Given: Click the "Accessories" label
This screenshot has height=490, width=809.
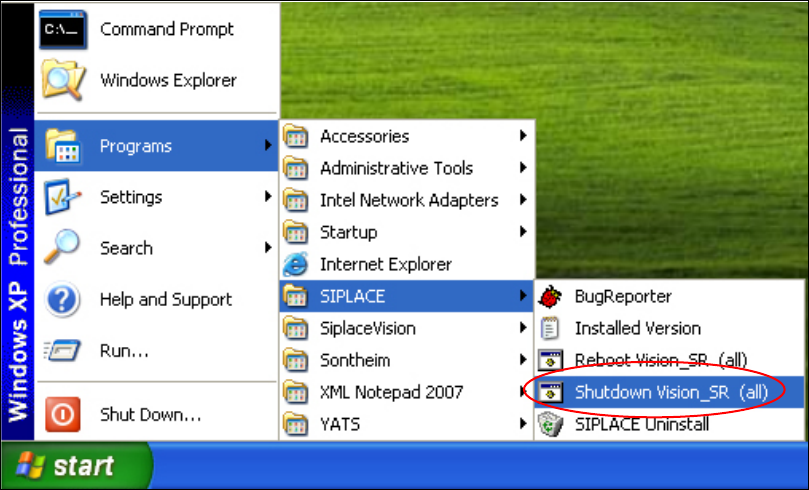Looking at the screenshot, I should (364, 136).
